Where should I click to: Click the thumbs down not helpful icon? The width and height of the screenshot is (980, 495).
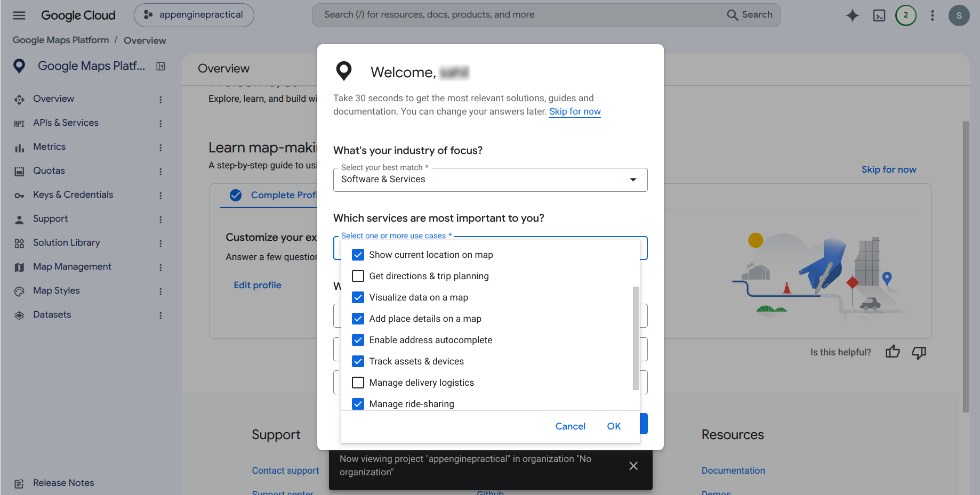click(x=919, y=352)
